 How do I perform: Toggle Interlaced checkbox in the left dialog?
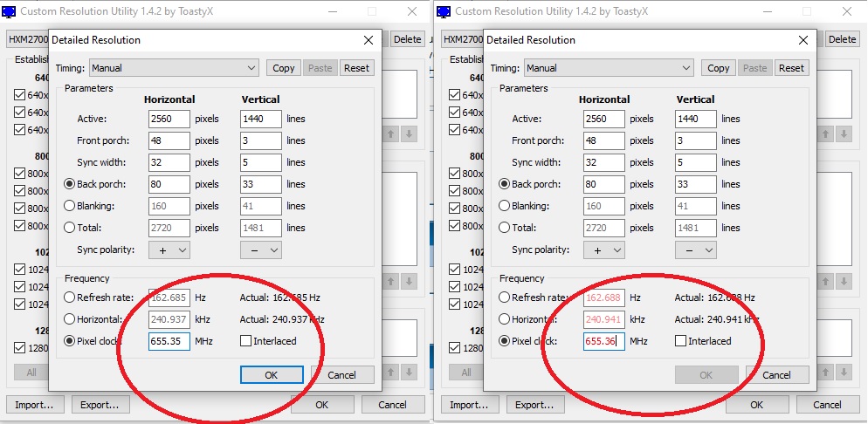click(246, 341)
